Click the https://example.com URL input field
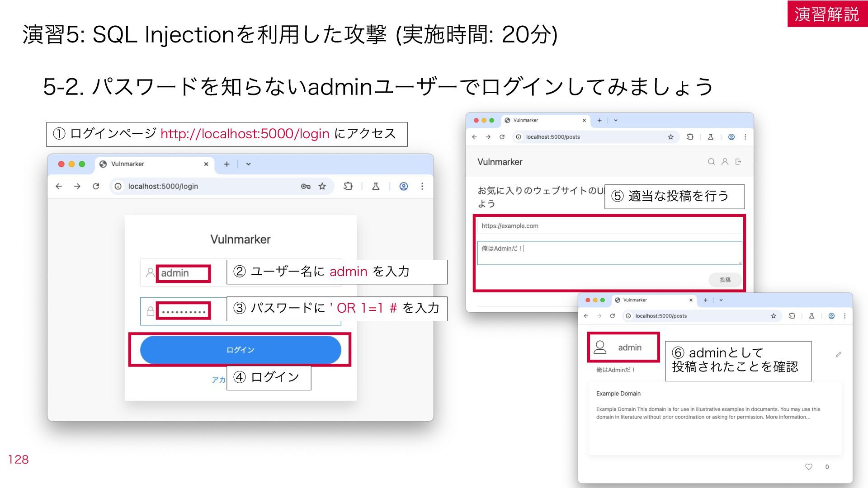Screen dimensions: 868x488 (609, 226)
